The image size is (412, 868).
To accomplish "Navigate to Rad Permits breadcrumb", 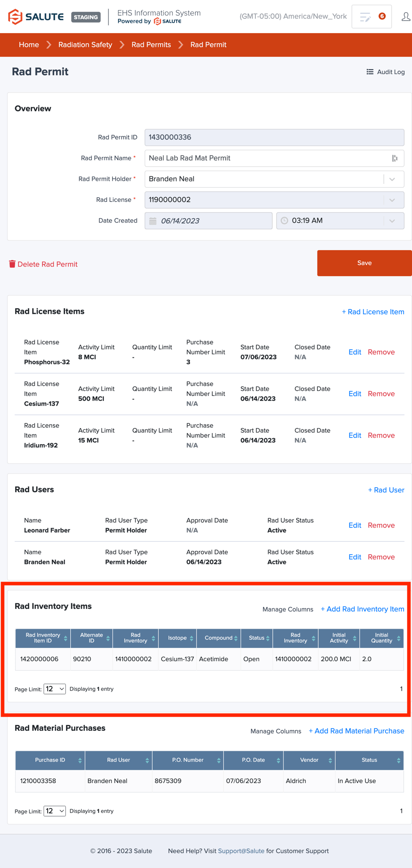I will click(151, 45).
